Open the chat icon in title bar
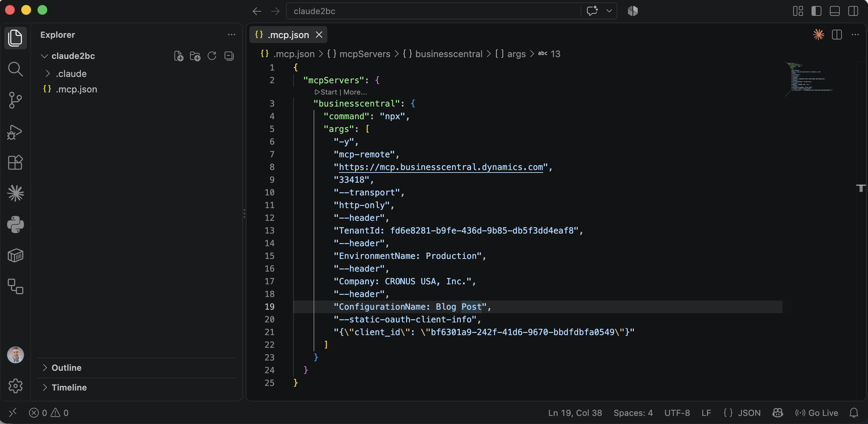 [x=592, y=11]
